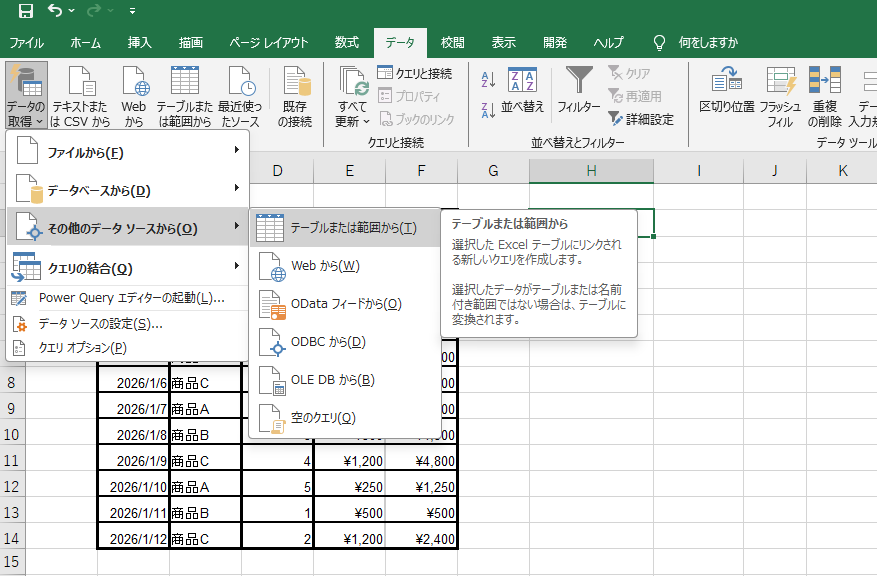Click the 既存の接続 icon
Viewport: 877px width, 576px height.
295,81
